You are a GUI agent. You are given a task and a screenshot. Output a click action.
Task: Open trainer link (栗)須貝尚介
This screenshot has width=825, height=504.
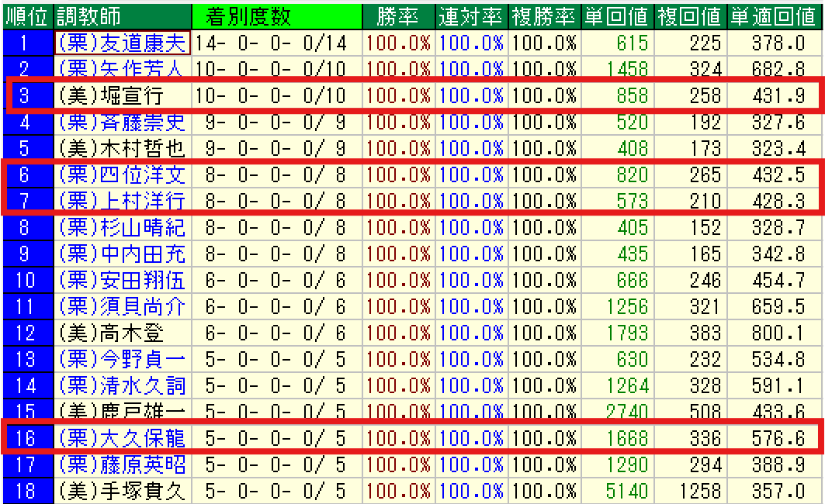click(x=122, y=306)
